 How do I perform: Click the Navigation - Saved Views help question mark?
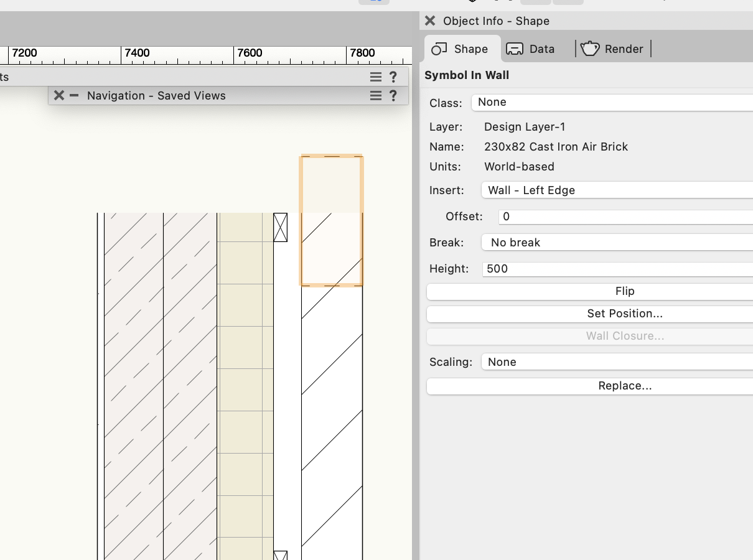(x=393, y=95)
